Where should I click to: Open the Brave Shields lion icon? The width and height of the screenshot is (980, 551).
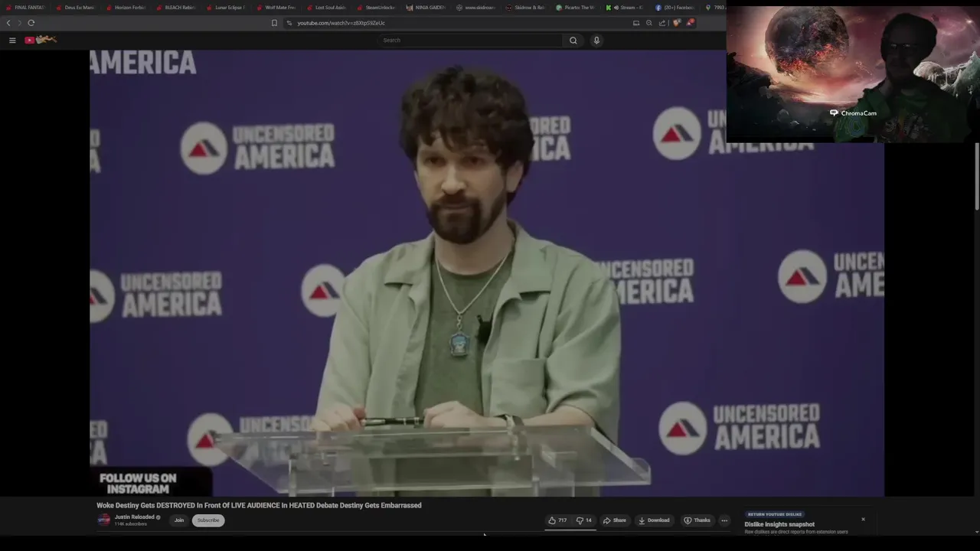(676, 23)
